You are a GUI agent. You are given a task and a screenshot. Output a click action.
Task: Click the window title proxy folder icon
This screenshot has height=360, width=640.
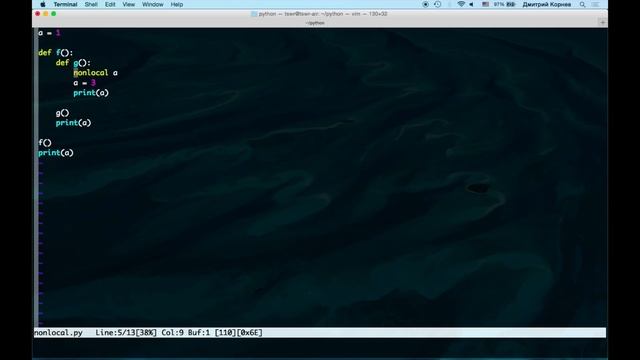pyautogui.click(x=254, y=14)
